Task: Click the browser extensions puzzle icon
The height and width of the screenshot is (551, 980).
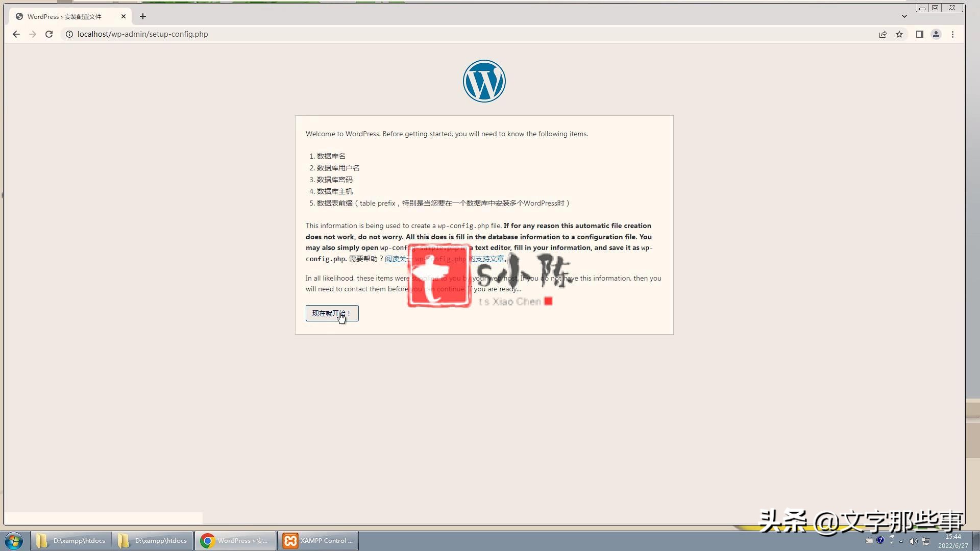Action: [x=919, y=34]
